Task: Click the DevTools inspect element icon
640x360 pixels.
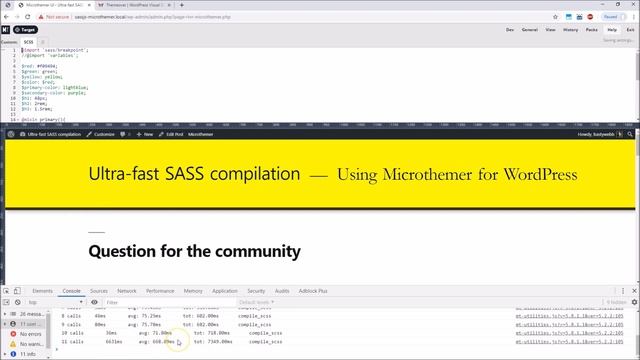Action: pyautogui.click(x=6, y=291)
